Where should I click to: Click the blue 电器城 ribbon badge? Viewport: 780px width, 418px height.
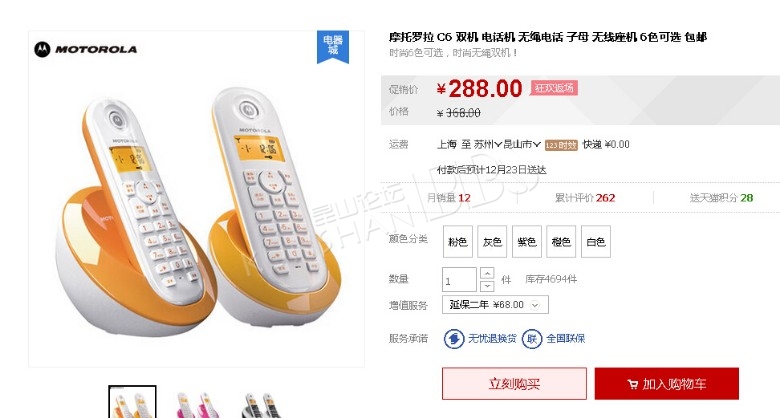pos(333,47)
